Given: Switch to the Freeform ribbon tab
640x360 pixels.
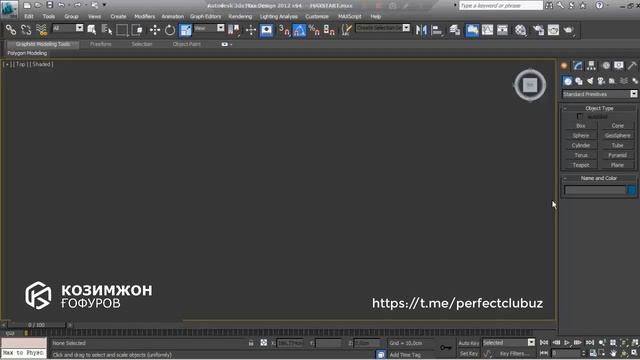Looking at the screenshot, I should tap(100, 44).
